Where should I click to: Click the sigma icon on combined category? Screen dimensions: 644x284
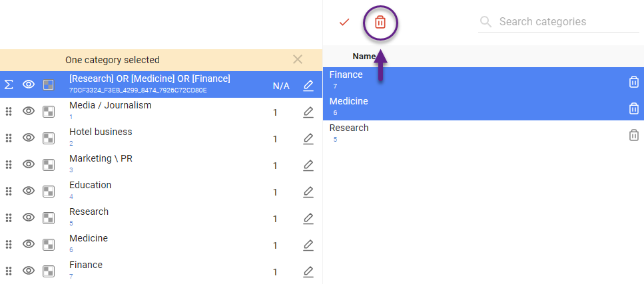9,84
